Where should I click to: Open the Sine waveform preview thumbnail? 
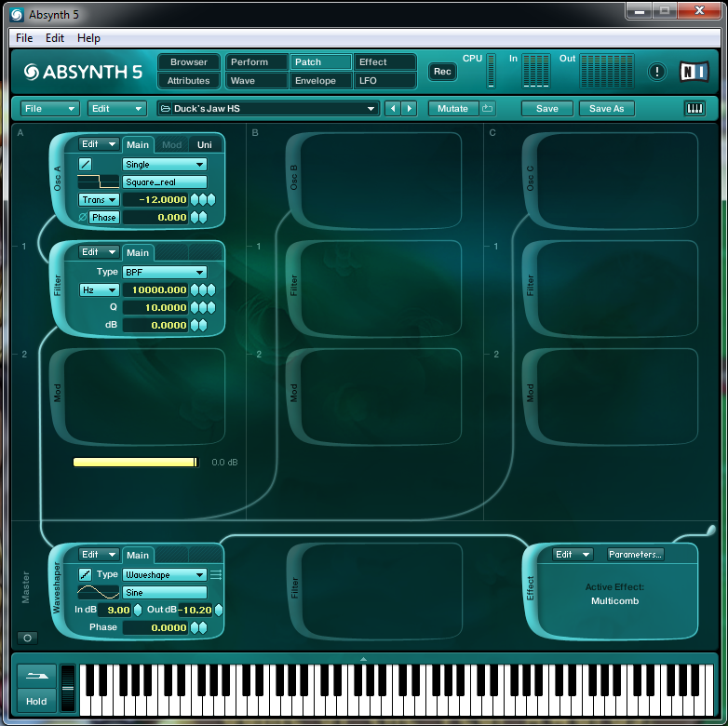(98, 592)
